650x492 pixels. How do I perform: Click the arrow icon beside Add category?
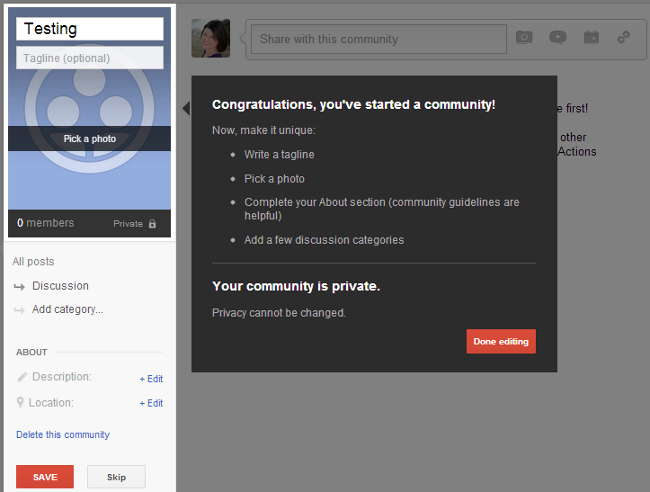(x=19, y=310)
